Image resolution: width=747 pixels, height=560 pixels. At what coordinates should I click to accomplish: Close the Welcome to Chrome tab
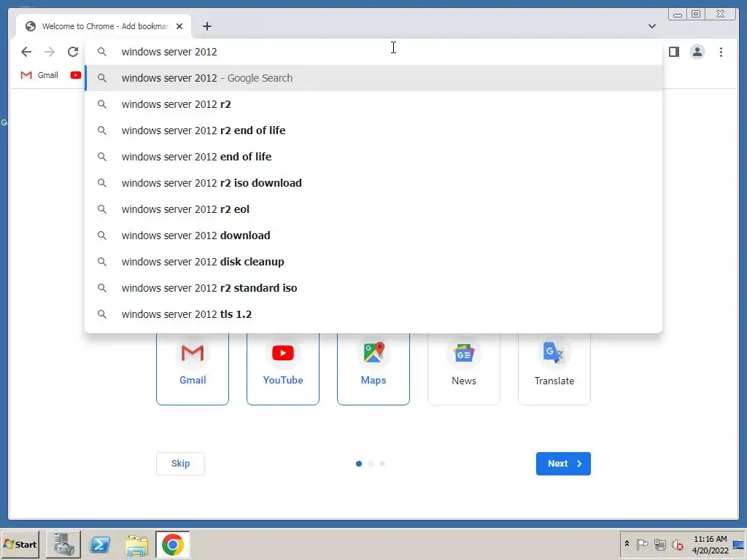click(179, 26)
